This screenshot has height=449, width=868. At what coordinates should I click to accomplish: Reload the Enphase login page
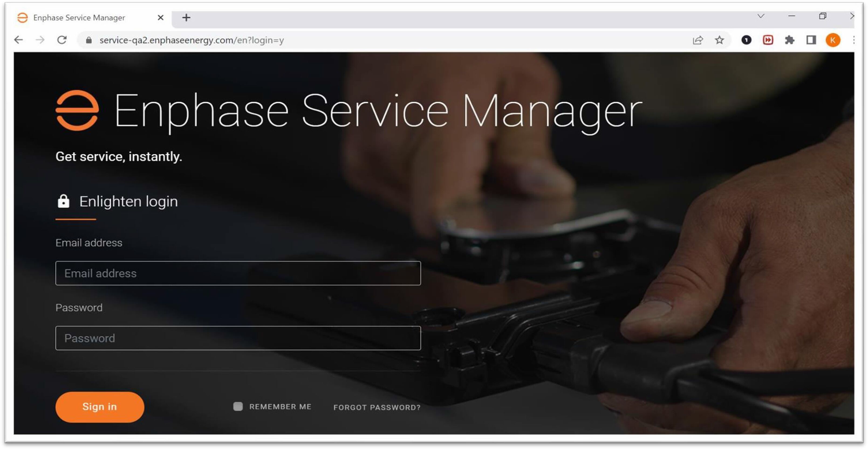(x=62, y=40)
